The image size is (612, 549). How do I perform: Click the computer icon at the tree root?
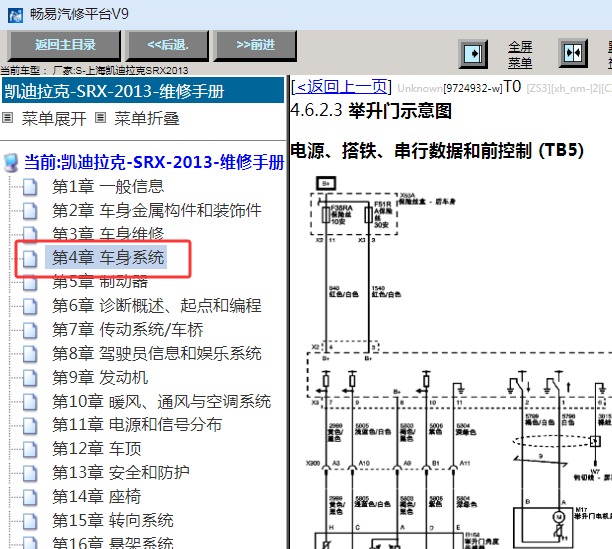(x=11, y=163)
